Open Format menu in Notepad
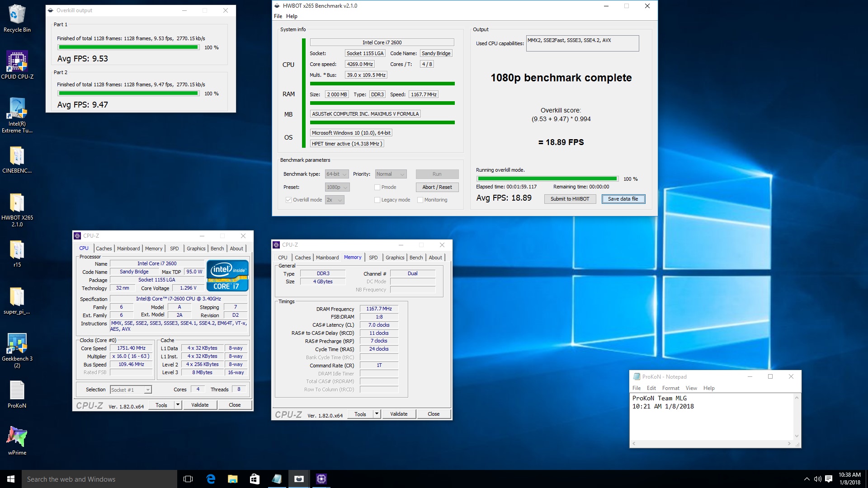Viewport: 868px width, 488px height. coord(671,388)
